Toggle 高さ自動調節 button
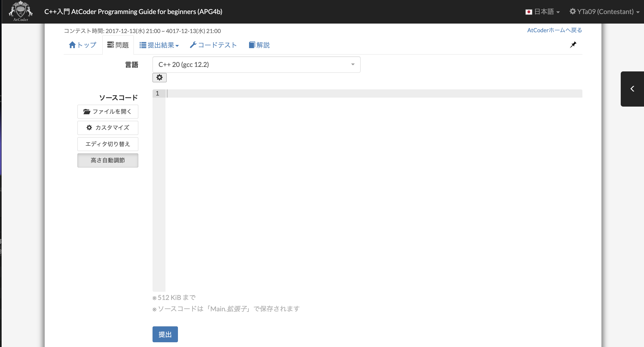The image size is (644, 347). [x=108, y=160]
